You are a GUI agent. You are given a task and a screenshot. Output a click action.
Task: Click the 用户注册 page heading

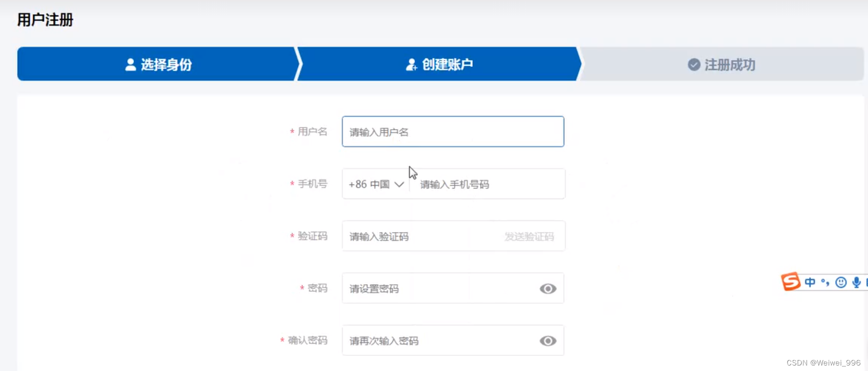pos(45,20)
